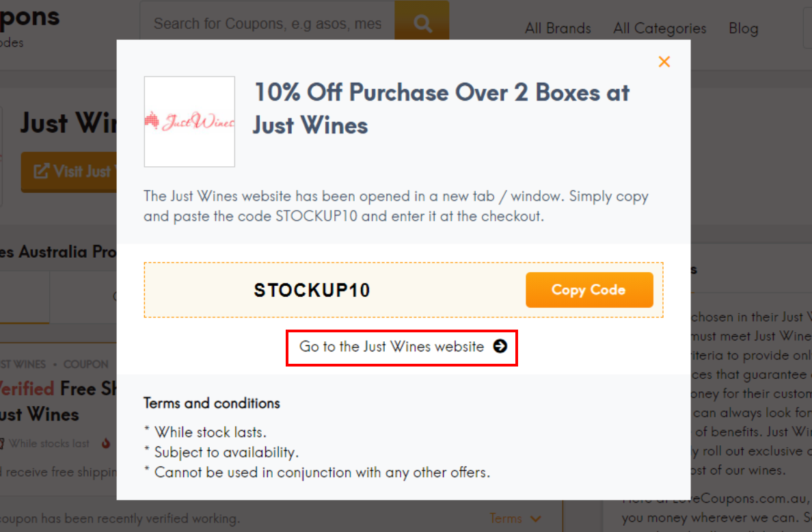Select the flame icon next to While stocks last

click(105, 443)
